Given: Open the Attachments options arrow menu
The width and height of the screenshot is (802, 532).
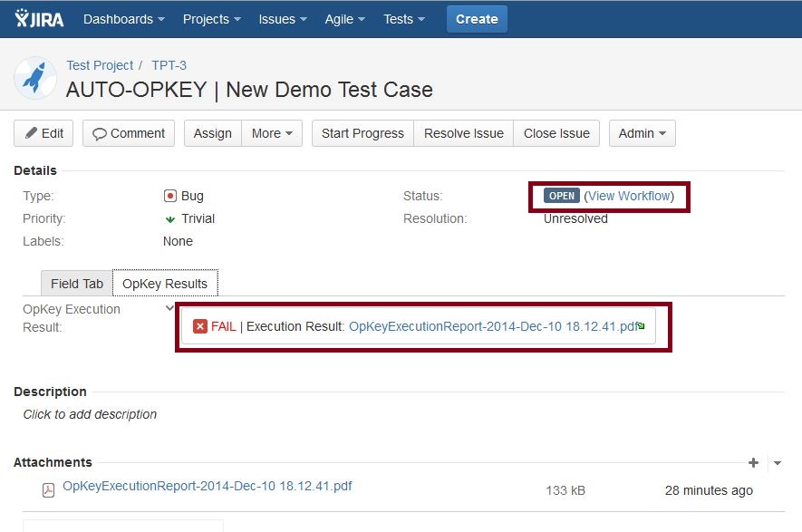Looking at the screenshot, I should coord(778,463).
